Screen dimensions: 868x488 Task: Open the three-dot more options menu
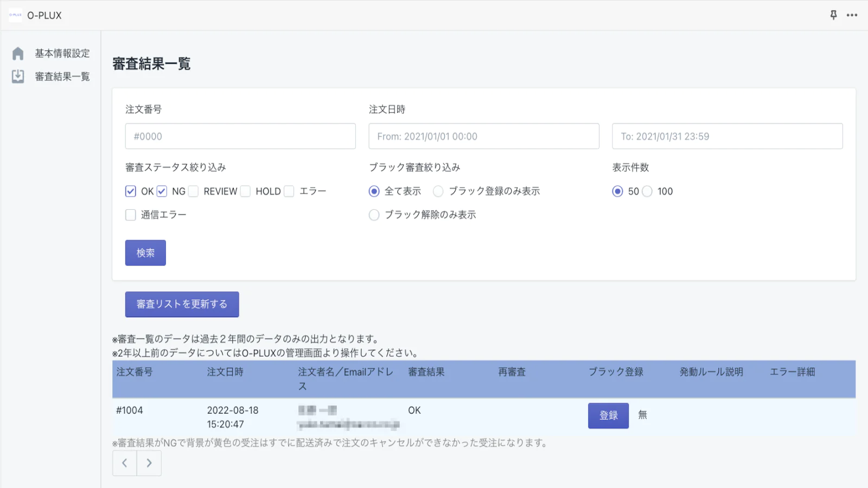[x=852, y=15]
